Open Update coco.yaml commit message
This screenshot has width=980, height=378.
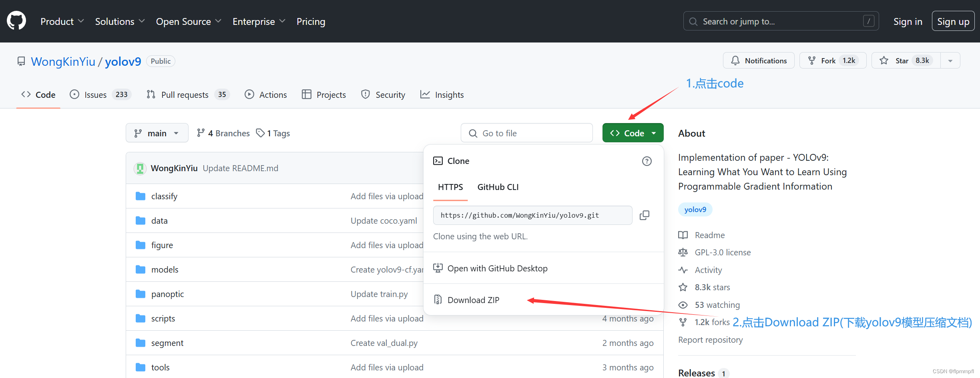pyautogui.click(x=384, y=220)
